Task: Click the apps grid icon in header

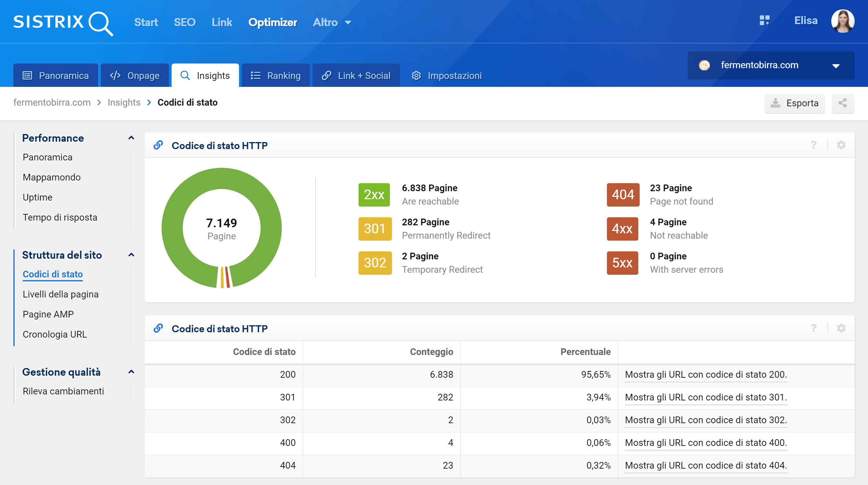Action: 764,21
